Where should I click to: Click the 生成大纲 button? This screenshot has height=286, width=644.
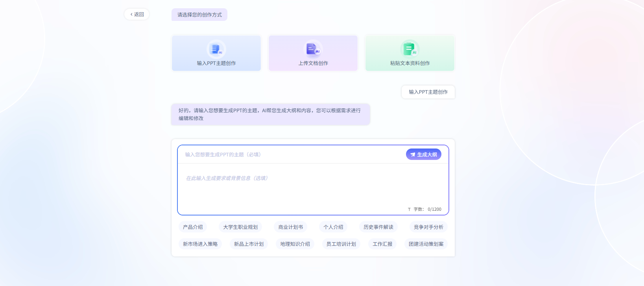424,154
